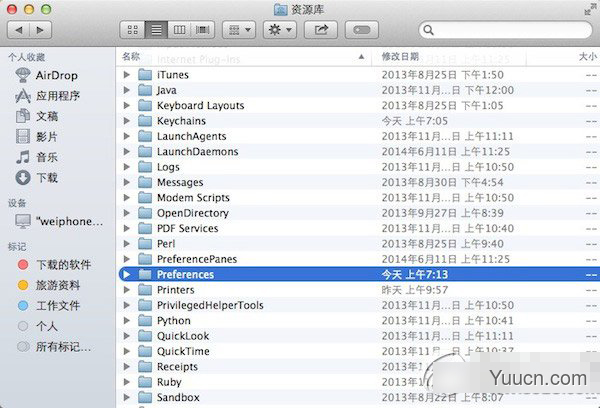Expand the LaunchDaemons folder
Image resolution: width=600 pixels, height=408 pixels.
pyautogui.click(x=127, y=152)
